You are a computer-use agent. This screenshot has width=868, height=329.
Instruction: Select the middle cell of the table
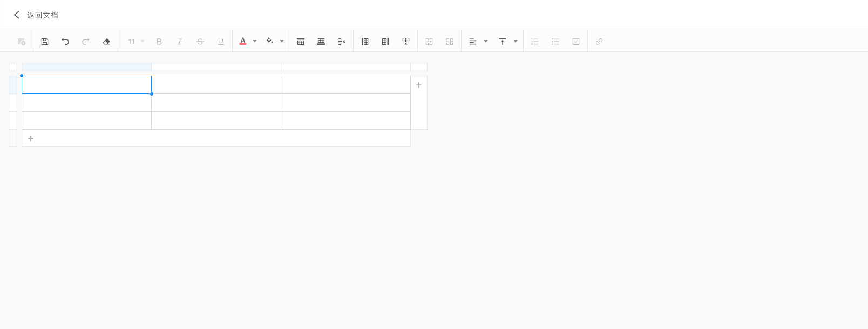216,103
